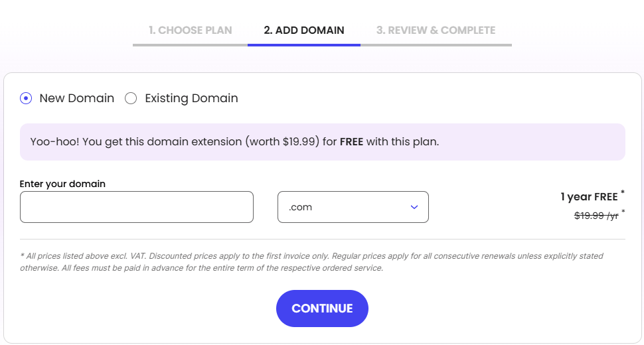Viewport: 644px width, 345px height.
Task: Click the "New Domain" label text
Action: coord(76,98)
